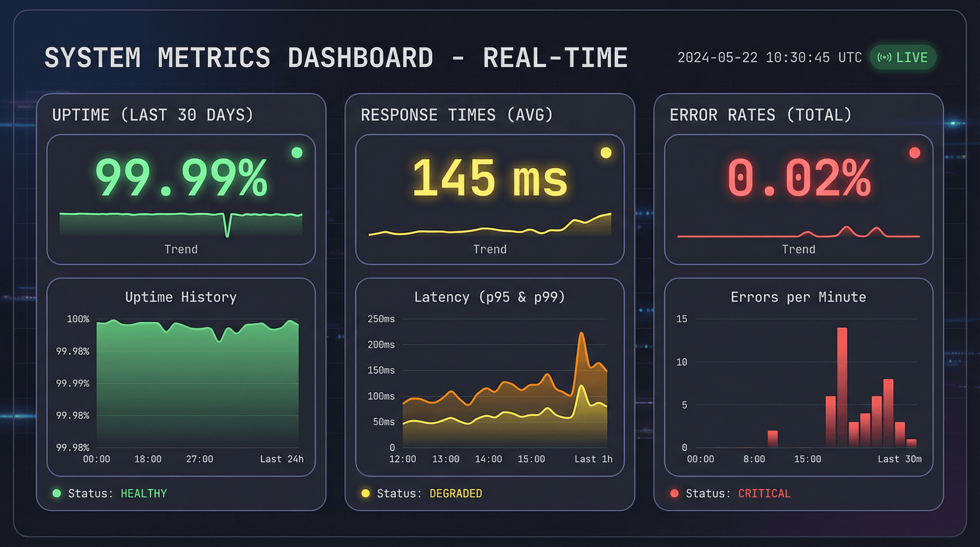Select the HEALTHY status indicator dot
The width and height of the screenshot is (980, 547).
(56, 493)
